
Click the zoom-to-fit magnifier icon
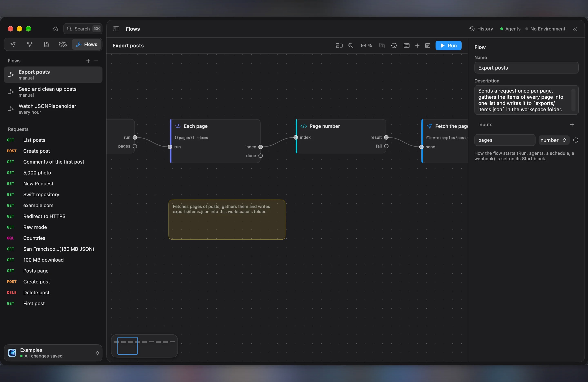351,46
